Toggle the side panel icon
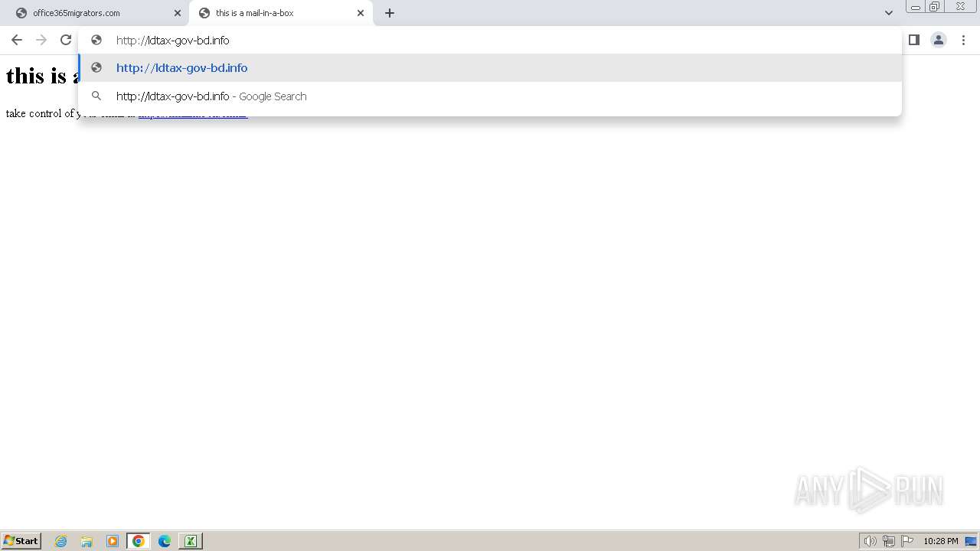This screenshot has height=551, width=980. [914, 40]
